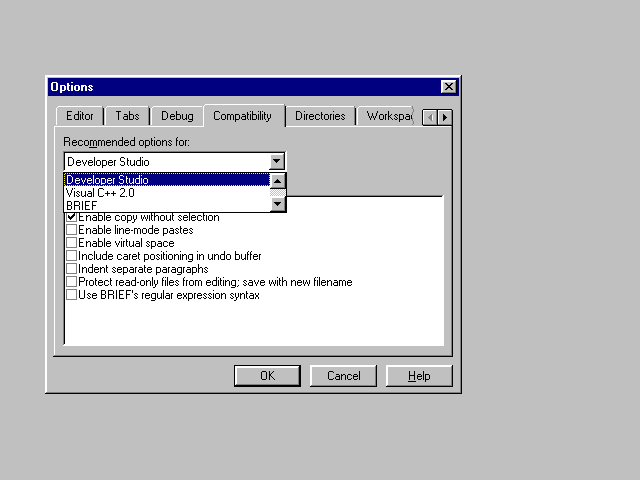Select Visual C++ 2.0 from list
Viewport: 640px width, 480px height.
[x=100, y=193]
